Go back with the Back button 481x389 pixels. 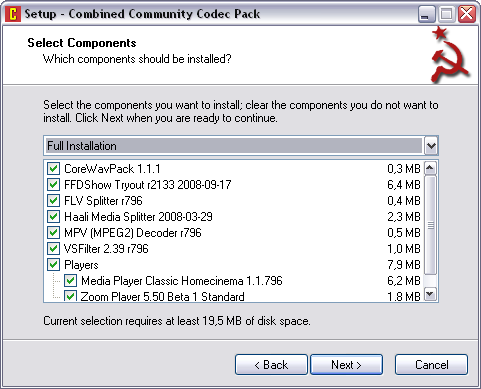(271, 365)
